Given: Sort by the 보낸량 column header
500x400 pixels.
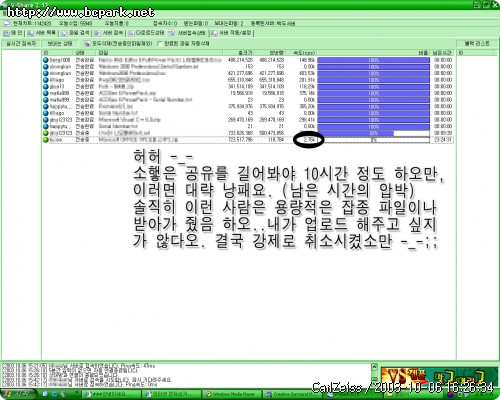Looking at the screenshot, I should click(270, 53).
